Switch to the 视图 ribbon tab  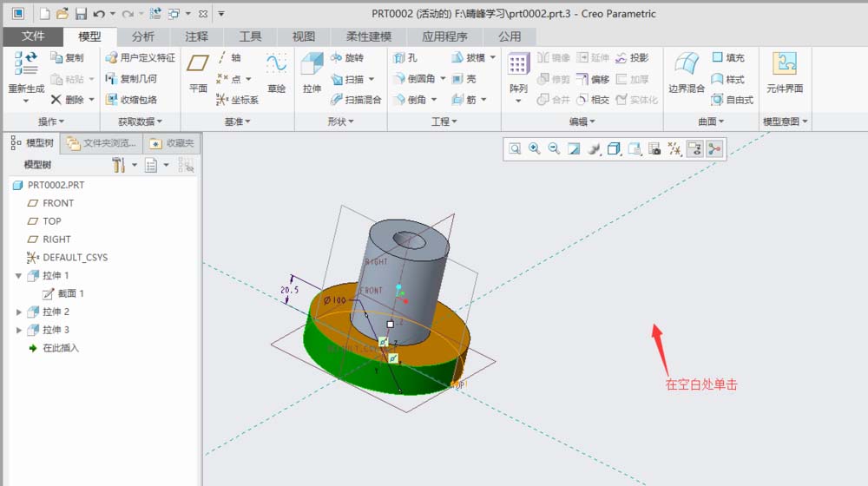[303, 36]
